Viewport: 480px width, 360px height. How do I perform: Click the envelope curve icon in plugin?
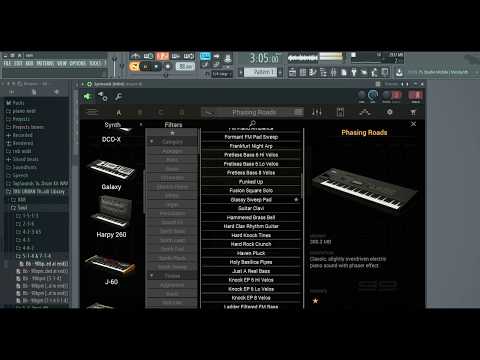tap(365, 112)
